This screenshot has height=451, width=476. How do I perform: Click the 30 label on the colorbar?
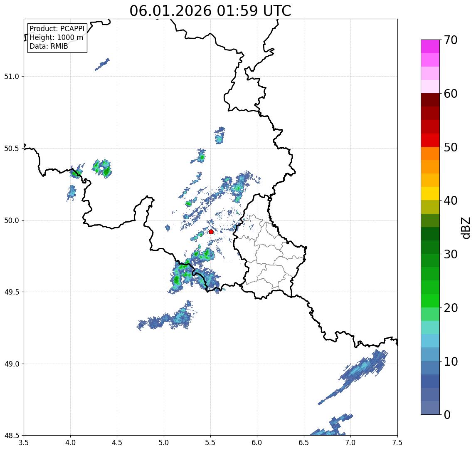[x=450, y=254]
